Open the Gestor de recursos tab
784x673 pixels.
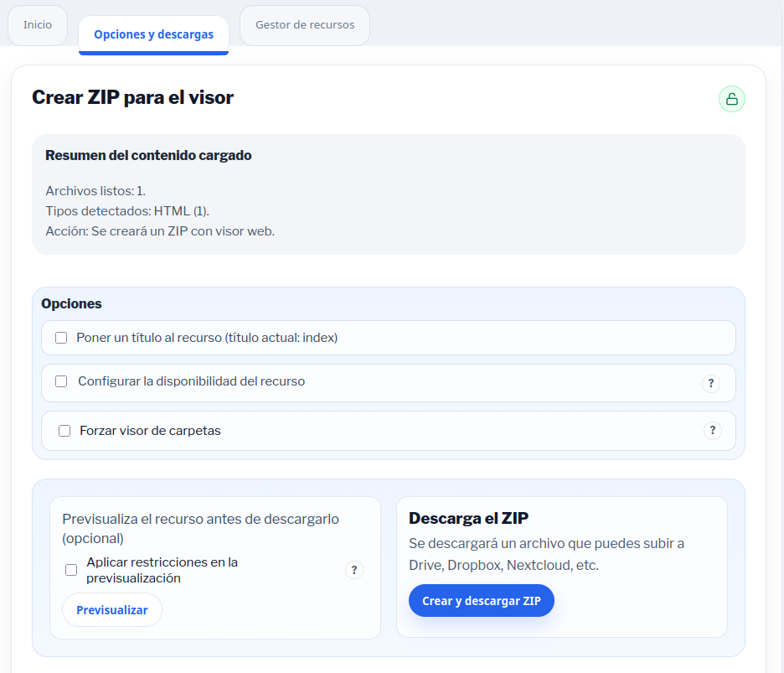(x=305, y=25)
